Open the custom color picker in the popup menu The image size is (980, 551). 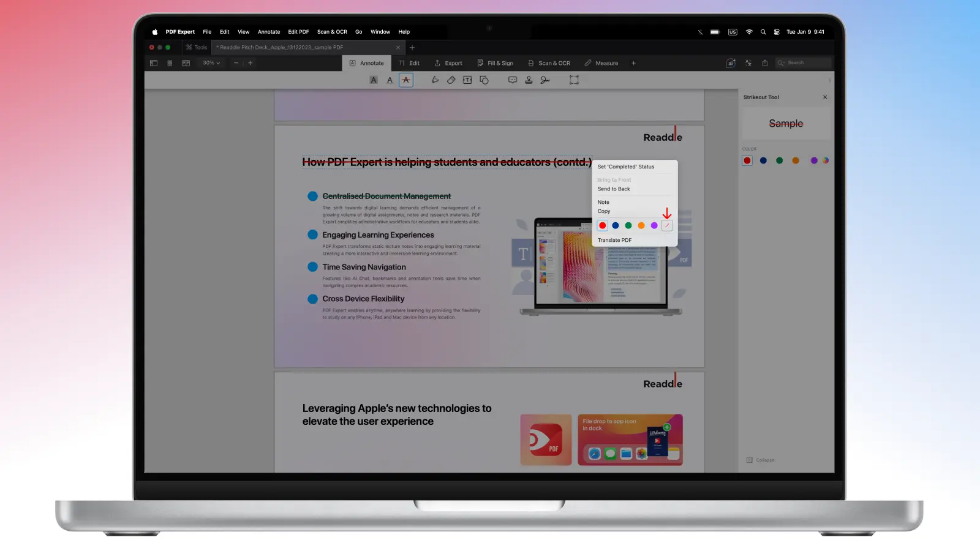click(x=667, y=226)
